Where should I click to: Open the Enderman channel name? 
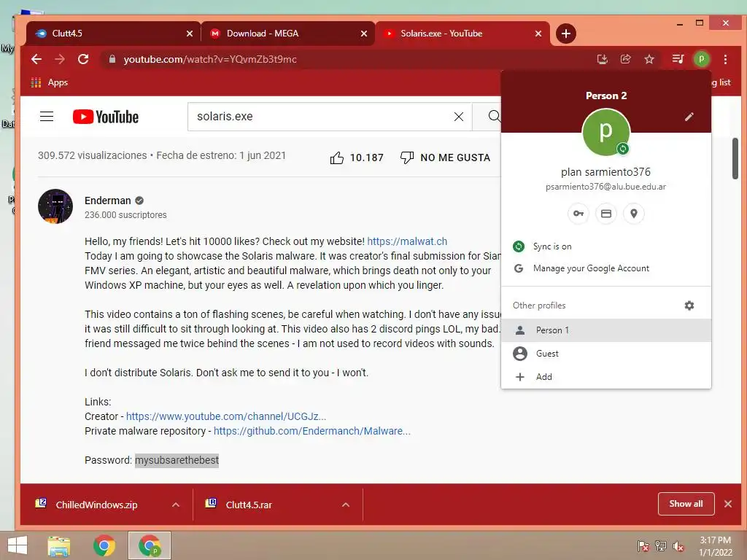(108, 201)
